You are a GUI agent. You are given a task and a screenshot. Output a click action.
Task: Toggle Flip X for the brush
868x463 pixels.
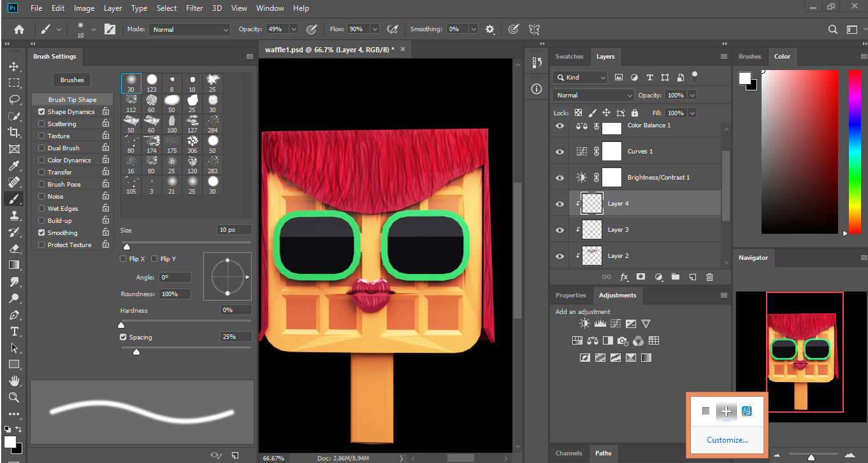tap(122, 259)
